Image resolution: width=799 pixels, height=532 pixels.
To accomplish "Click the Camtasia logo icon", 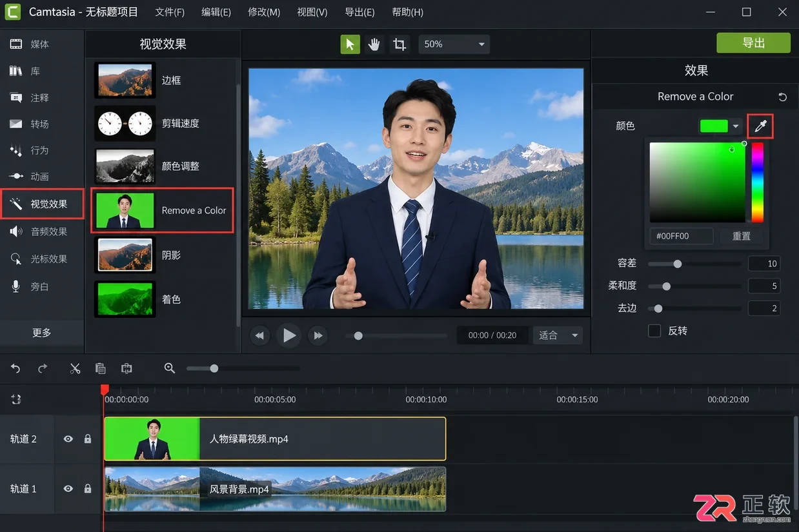I will [12, 12].
